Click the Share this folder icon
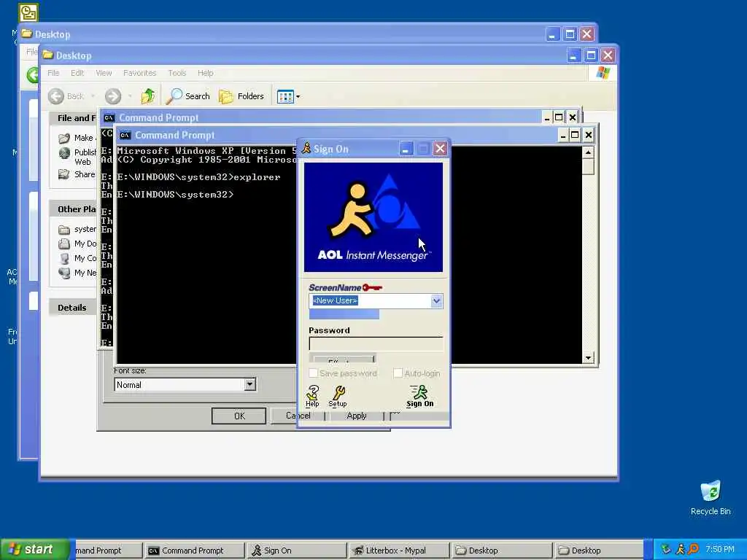 (64, 174)
